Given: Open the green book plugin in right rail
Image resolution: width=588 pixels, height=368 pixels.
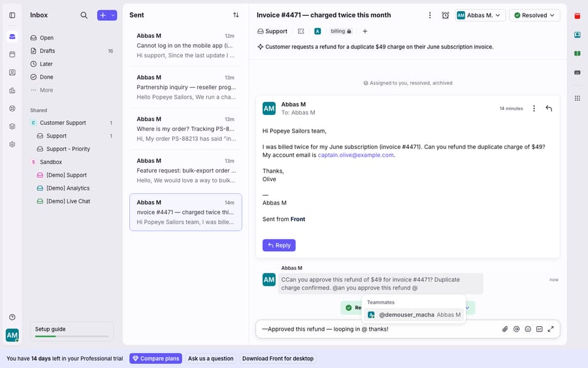Looking at the screenshot, I should point(577,53).
